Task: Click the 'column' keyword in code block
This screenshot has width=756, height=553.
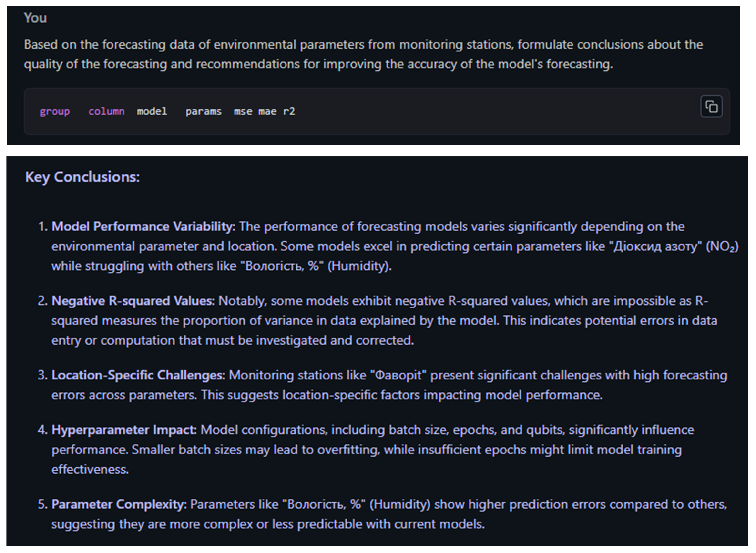Action: pos(106,112)
